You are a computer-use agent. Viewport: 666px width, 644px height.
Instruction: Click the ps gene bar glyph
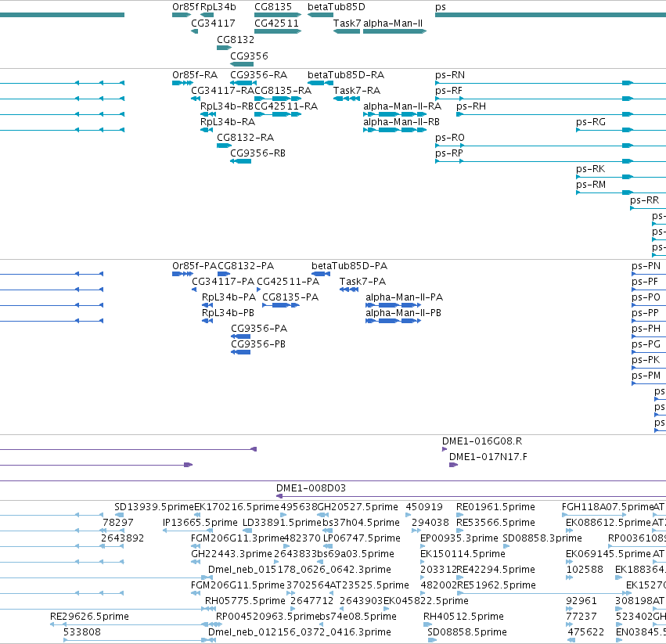(550, 15)
